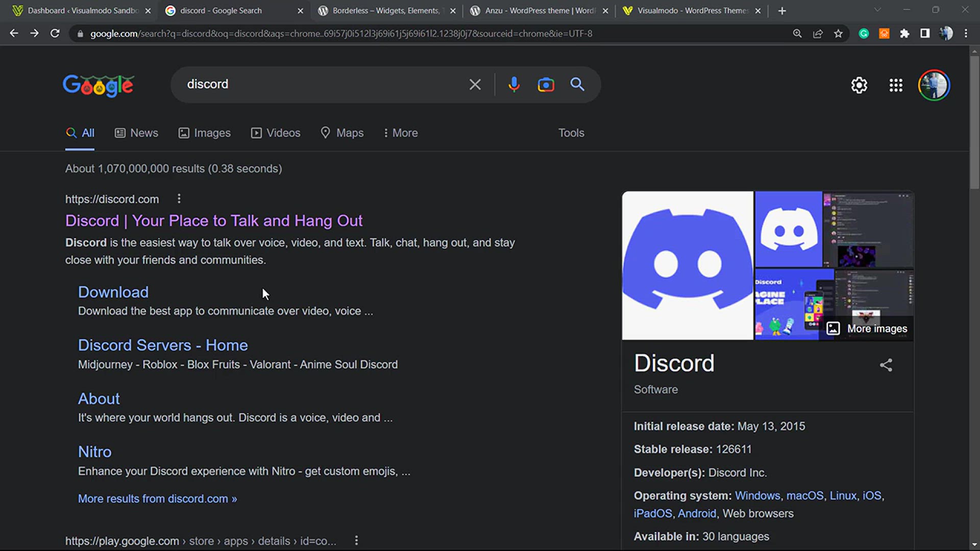
Task: Clear the search box with X
Action: tap(475, 84)
